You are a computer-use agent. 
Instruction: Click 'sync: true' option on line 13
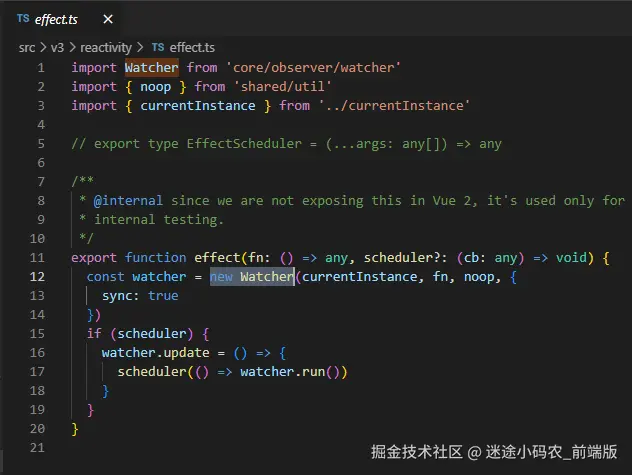(x=140, y=296)
